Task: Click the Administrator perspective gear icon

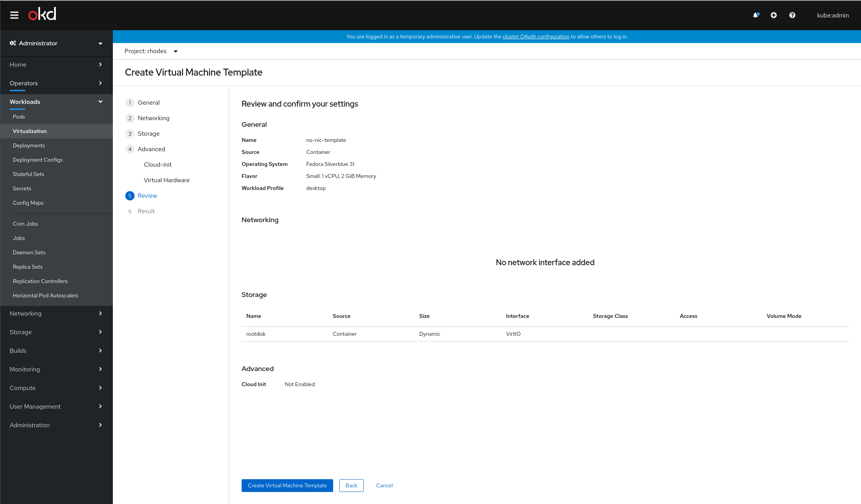Action: tap(13, 43)
